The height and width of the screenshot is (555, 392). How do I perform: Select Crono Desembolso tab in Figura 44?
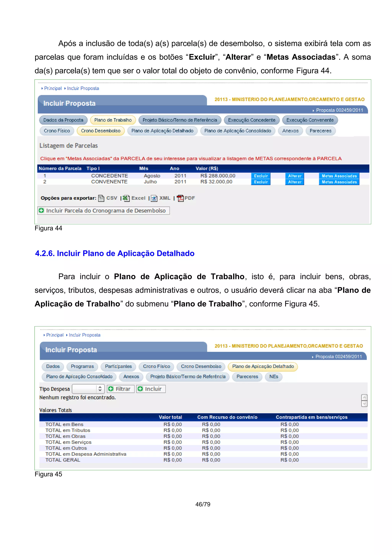coord(101,131)
